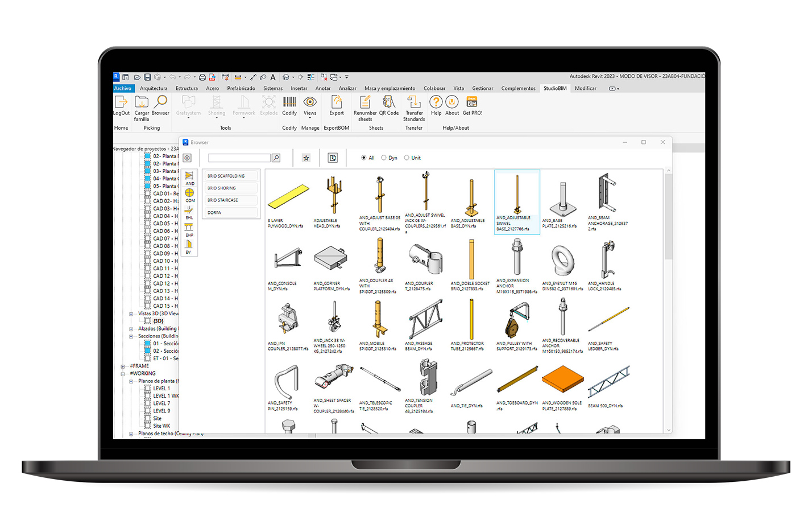Select the COM category icon in sidebar

[x=189, y=194]
